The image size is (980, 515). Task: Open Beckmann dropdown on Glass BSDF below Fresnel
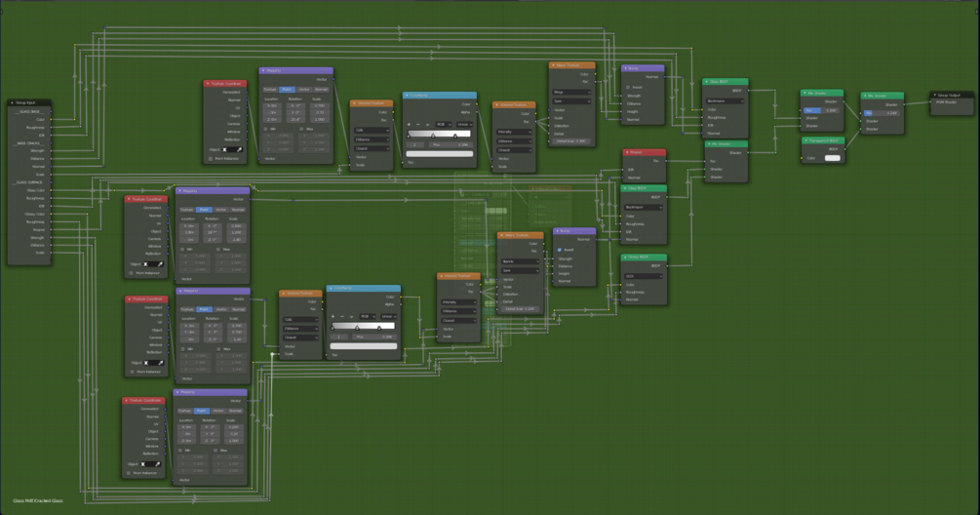pyautogui.click(x=645, y=207)
